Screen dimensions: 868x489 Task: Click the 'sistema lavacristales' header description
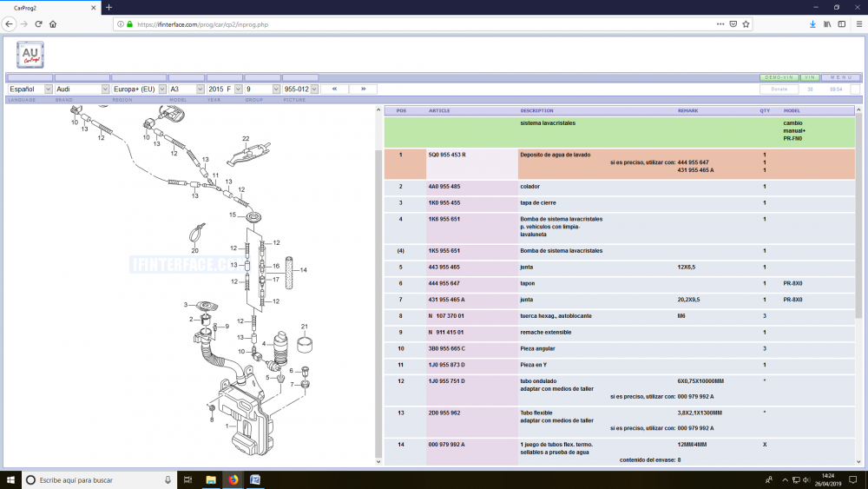click(548, 123)
